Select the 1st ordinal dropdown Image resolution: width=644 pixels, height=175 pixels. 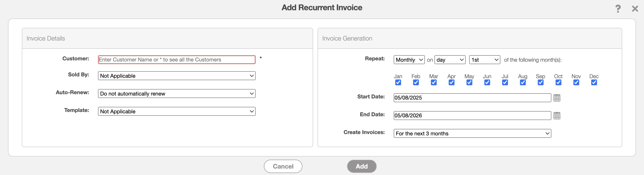pyautogui.click(x=485, y=60)
